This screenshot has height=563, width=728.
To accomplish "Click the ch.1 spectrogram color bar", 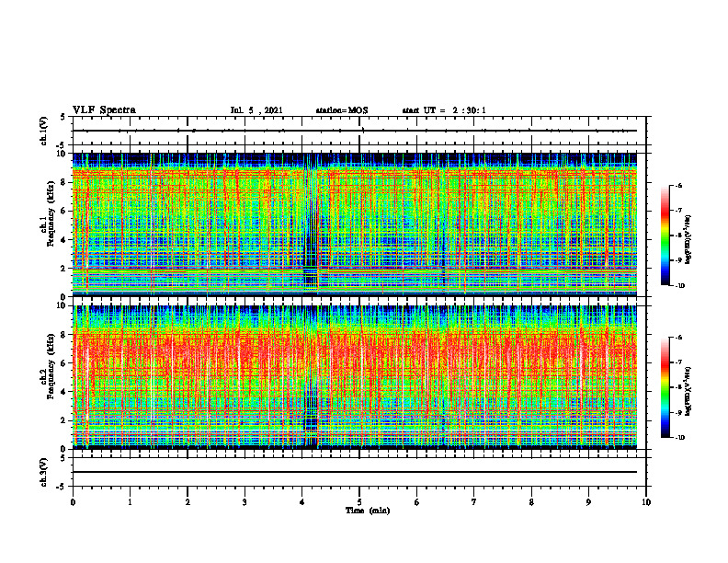I will tap(665, 236).
